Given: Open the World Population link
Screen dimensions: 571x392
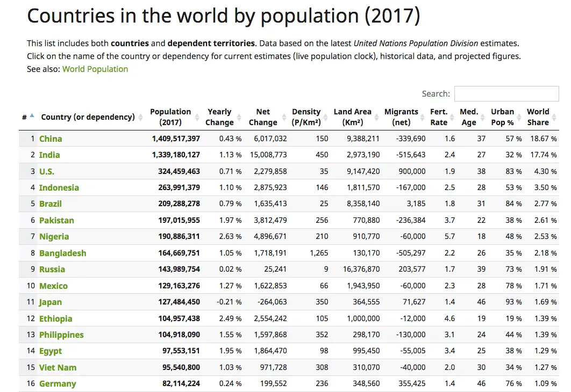Looking at the screenshot, I should 95,69.
